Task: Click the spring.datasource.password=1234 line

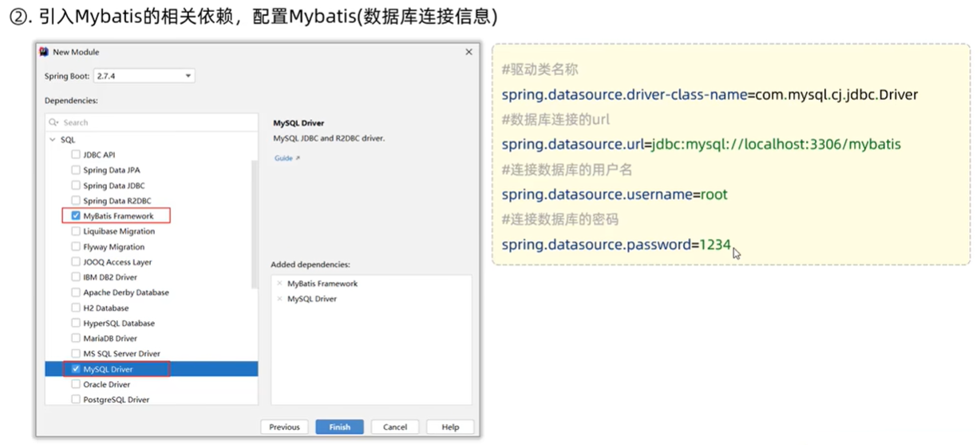Action: (616, 244)
